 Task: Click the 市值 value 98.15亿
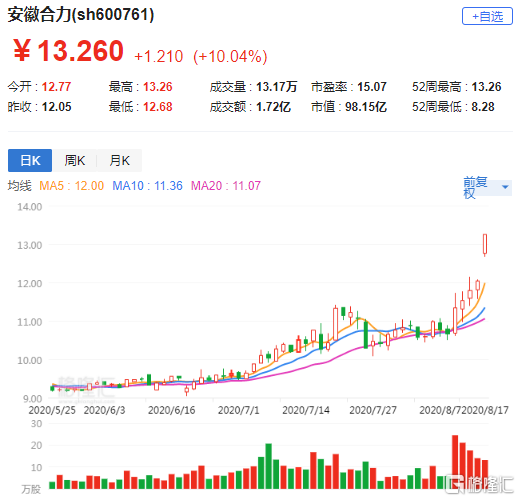[x=366, y=107]
